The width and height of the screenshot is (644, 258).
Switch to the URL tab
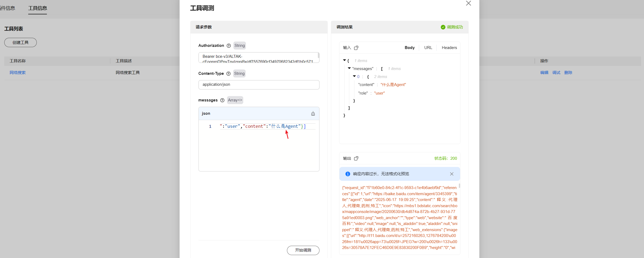428,48
